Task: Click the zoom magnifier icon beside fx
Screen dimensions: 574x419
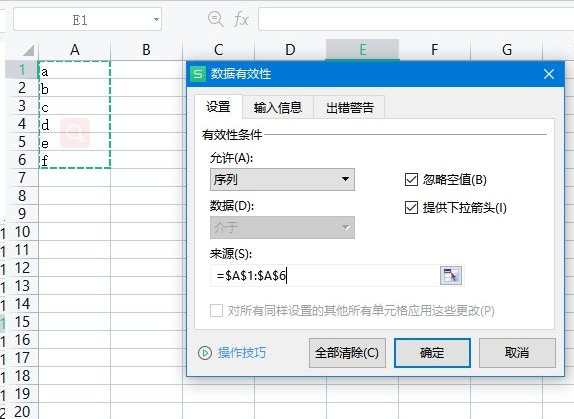Action: (x=215, y=19)
